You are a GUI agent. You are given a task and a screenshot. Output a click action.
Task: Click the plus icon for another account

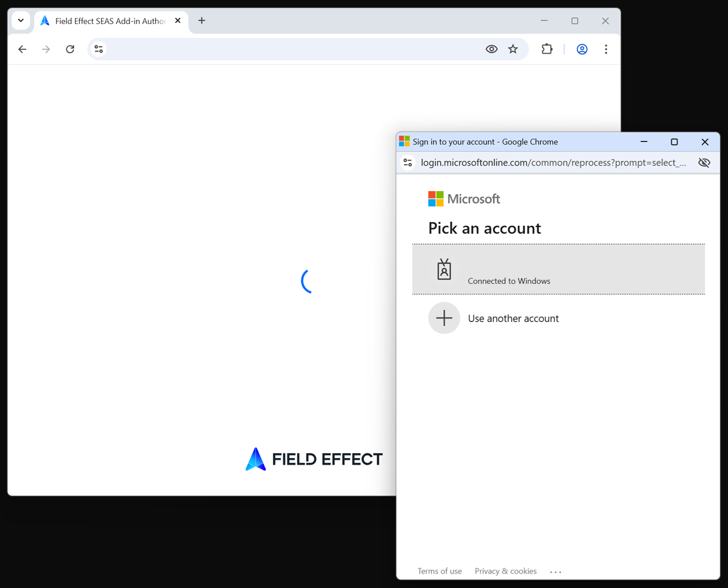pos(444,318)
